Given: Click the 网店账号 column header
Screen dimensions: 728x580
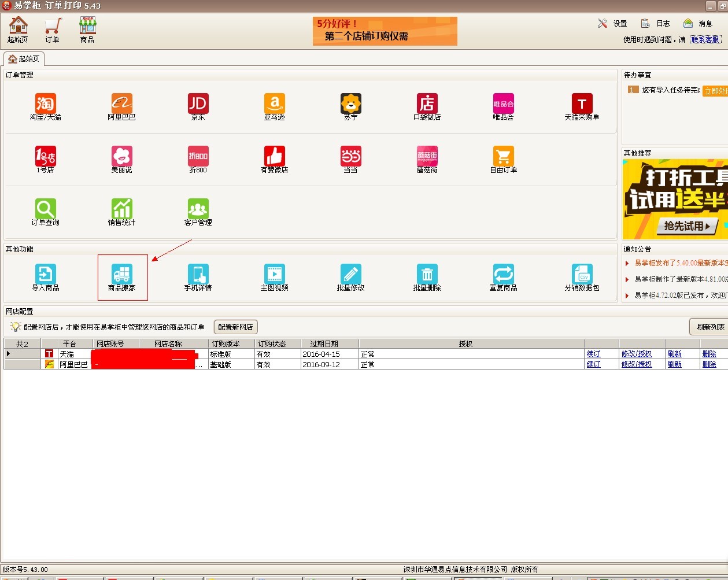Looking at the screenshot, I should pyautogui.click(x=116, y=343).
